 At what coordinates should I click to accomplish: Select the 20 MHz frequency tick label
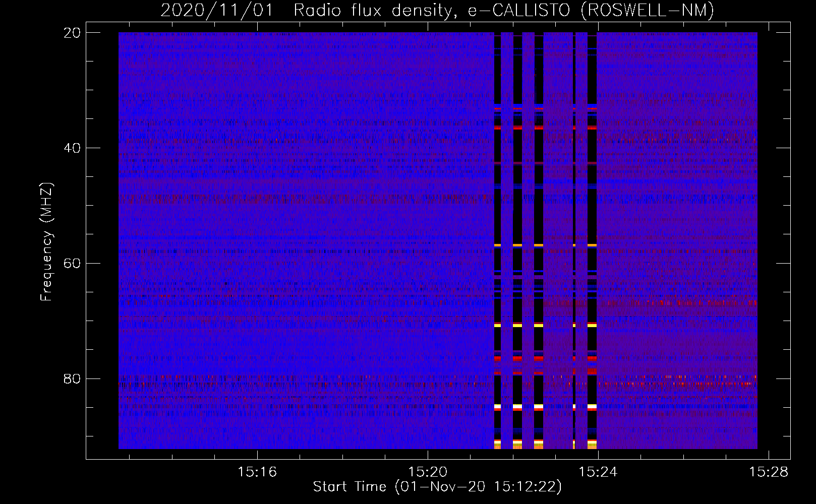pyautogui.click(x=72, y=33)
